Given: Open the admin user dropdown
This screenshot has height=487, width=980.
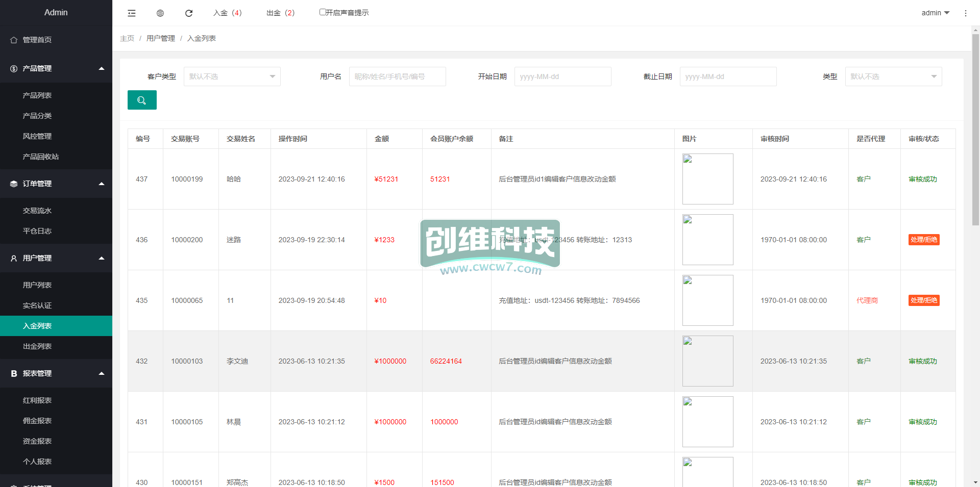Looking at the screenshot, I should coord(935,13).
